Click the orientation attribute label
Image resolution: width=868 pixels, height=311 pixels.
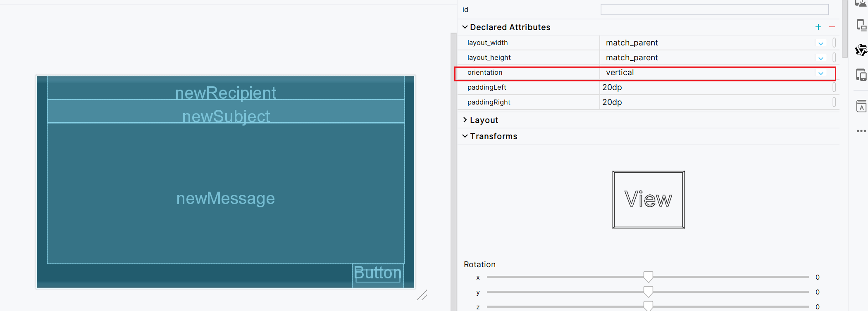pyautogui.click(x=485, y=72)
